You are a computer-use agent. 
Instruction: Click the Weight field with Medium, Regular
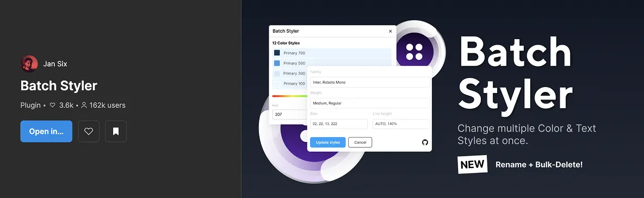coord(370,103)
